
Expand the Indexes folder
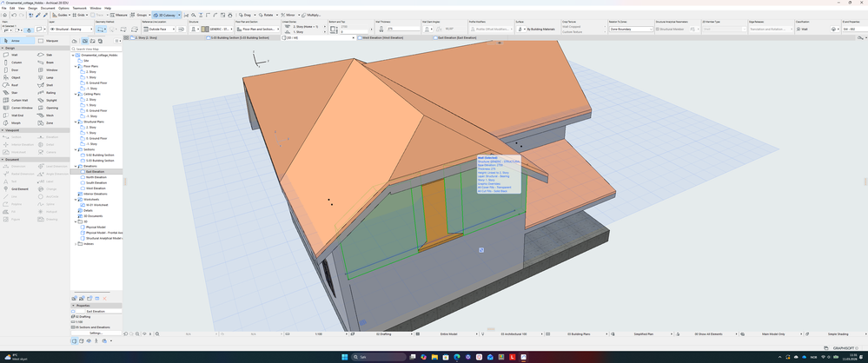pyautogui.click(x=76, y=243)
